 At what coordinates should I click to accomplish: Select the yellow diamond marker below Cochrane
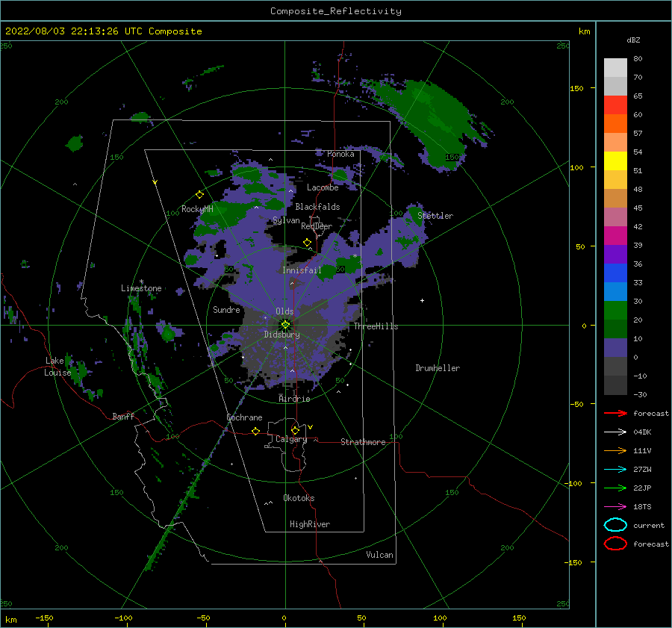click(x=255, y=431)
